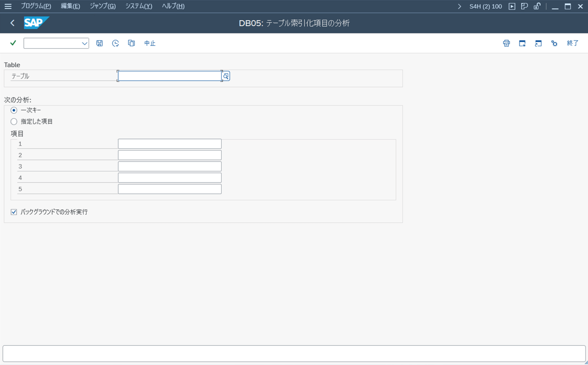Select the 一次キー radio option

pyautogui.click(x=14, y=110)
